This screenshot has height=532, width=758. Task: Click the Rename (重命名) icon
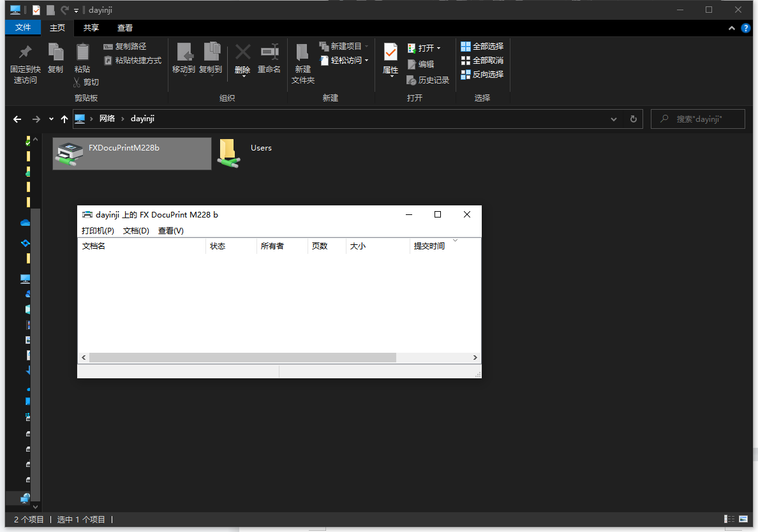coord(269,52)
